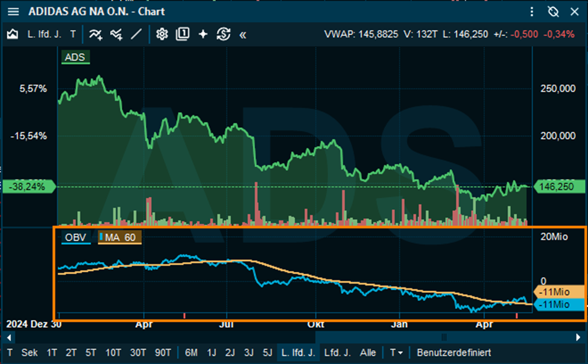Add a comparison instrument with the lines-plus icon
Image resolution: width=588 pixels, height=364 pixels.
pos(116,34)
